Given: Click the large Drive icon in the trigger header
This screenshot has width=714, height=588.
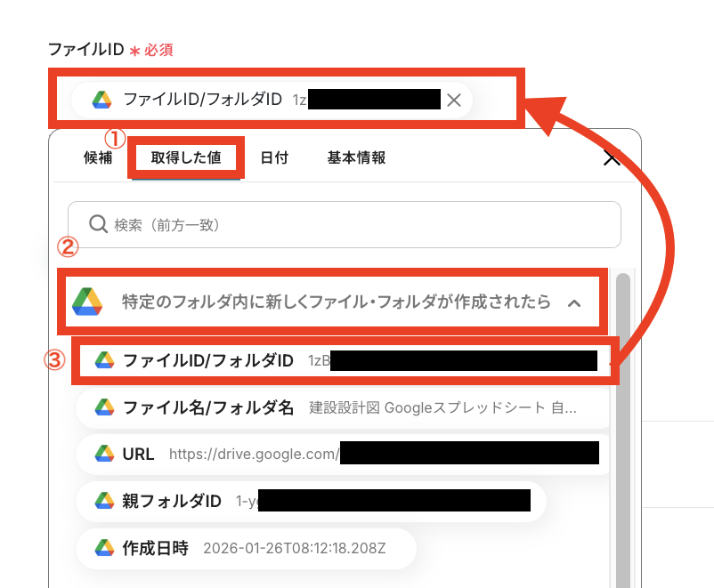Looking at the screenshot, I should [87, 302].
